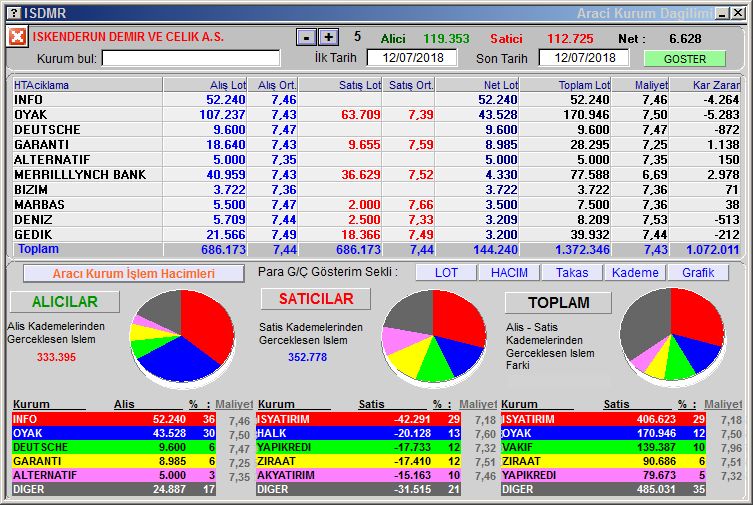Click the OYAK Satış Lot value 63.709
This screenshot has width=753, height=505.
(361, 115)
